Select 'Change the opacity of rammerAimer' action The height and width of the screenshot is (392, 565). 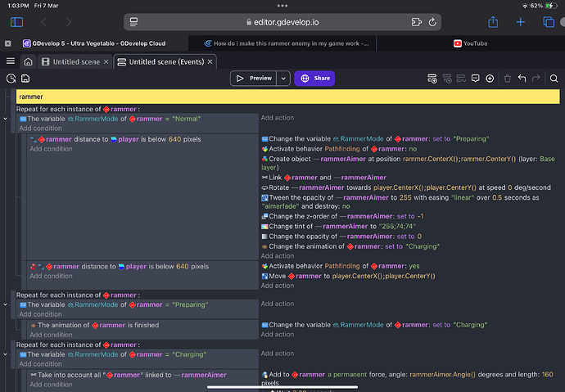coord(341,237)
